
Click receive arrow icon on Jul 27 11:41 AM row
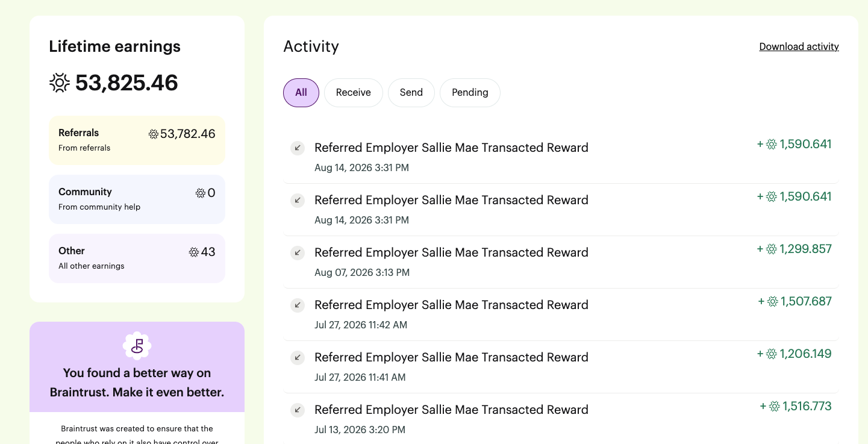coord(298,357)
